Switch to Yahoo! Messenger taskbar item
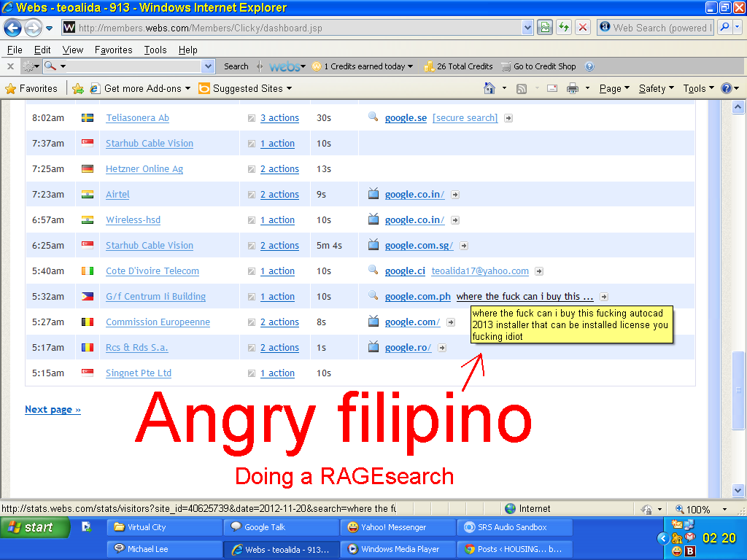 coord(398,527)
